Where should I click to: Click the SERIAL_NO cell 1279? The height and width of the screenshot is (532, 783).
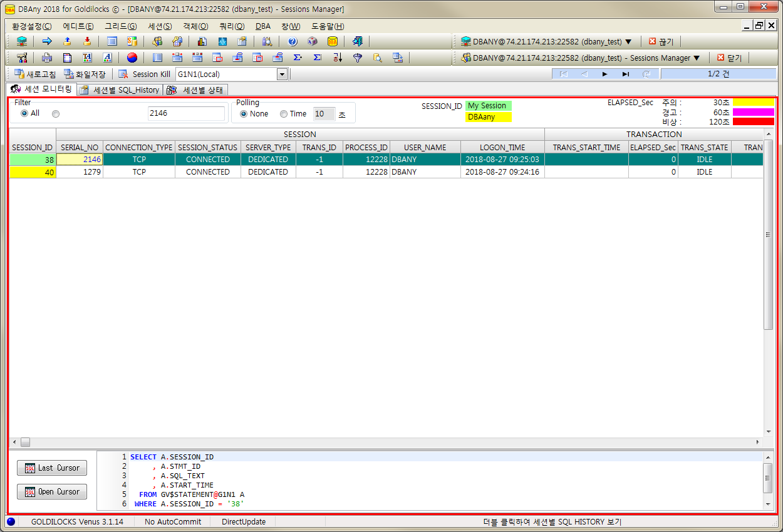tap(80, 171)
